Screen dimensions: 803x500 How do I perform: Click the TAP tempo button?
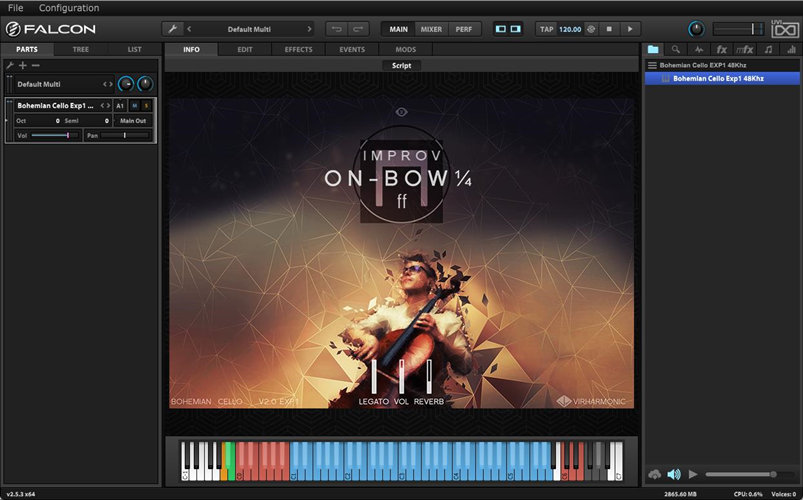(x=547, y=29)
